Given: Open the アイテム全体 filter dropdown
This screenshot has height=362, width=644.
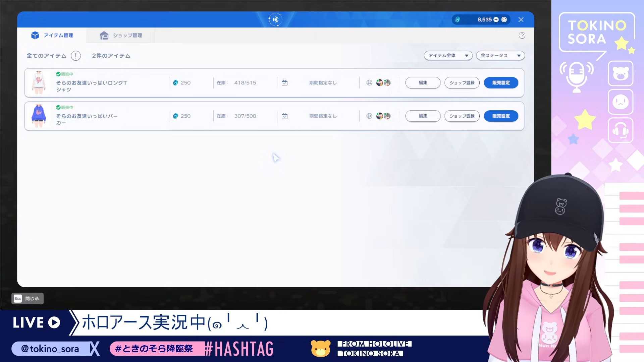Looking at the screenshot, I should coord(448,56).
